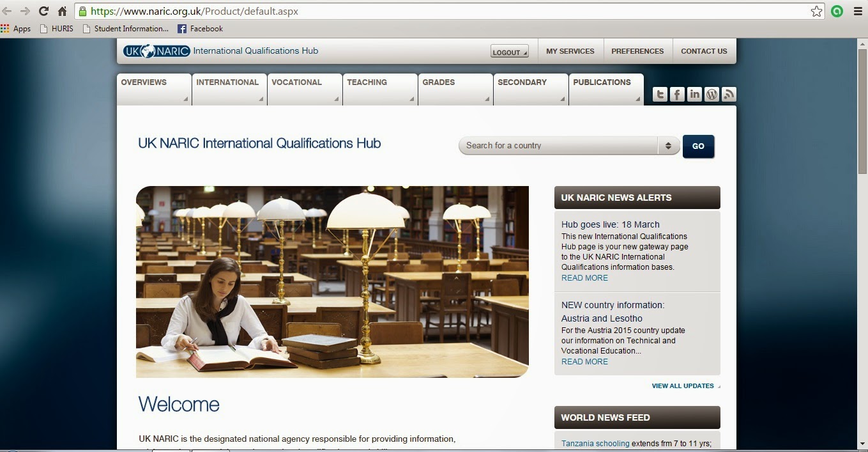Click the Welcome heading
Image resolution: width=868 pixels, height=452 pixels.
(x=179, y=405)
